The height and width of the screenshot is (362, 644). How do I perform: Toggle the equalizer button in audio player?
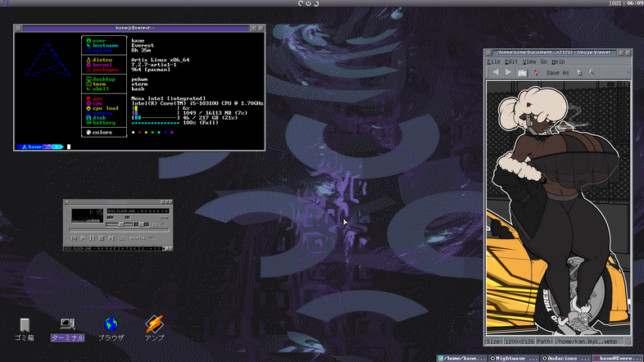coord(154,225)
